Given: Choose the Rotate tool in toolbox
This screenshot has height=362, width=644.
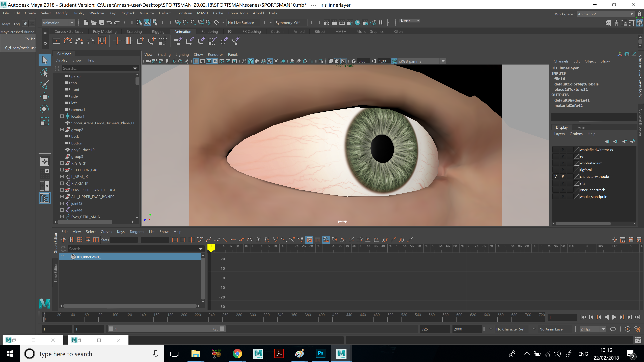Looking at the screenshot, I should tap(44, 109).
